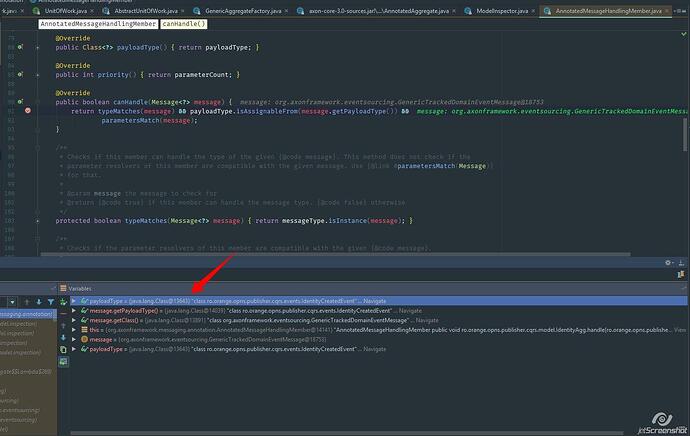This screenshot has height=436, width=690.
Task: Click the 'this' variable fields icon
Action: tap(84, 330)
